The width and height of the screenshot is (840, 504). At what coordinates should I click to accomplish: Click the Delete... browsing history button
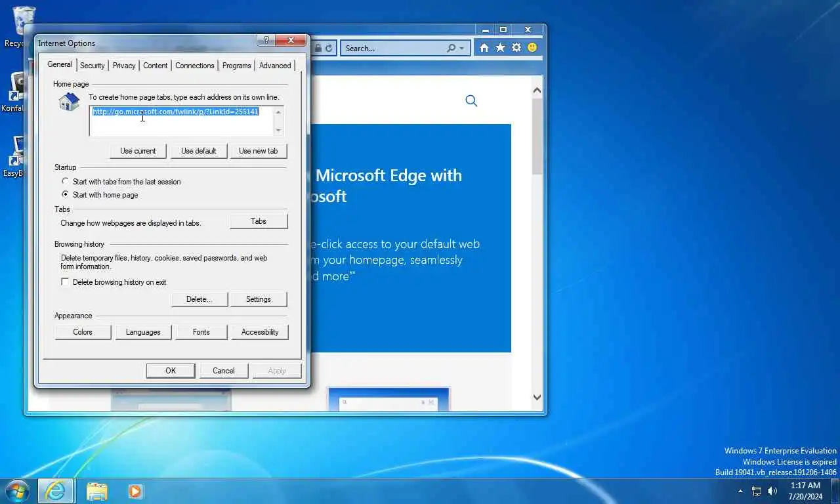(x=199, y=299)
